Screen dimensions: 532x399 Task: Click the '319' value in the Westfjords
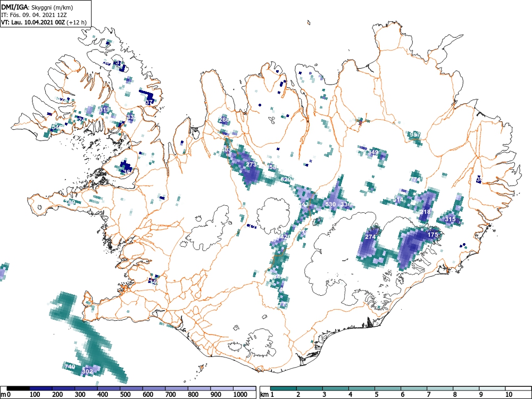(x=104, y=110)
